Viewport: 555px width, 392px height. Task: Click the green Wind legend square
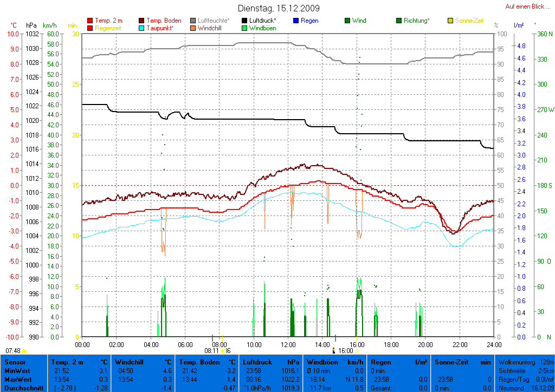point(347,21)
